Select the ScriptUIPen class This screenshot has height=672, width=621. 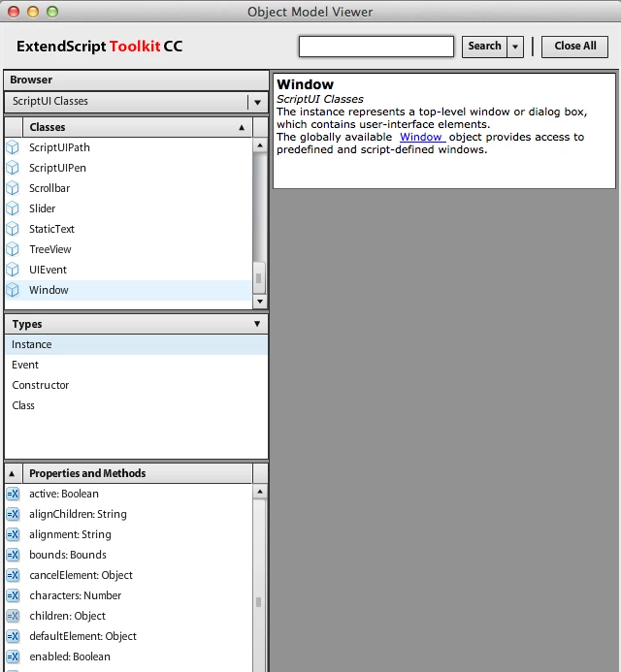(129, 168)
